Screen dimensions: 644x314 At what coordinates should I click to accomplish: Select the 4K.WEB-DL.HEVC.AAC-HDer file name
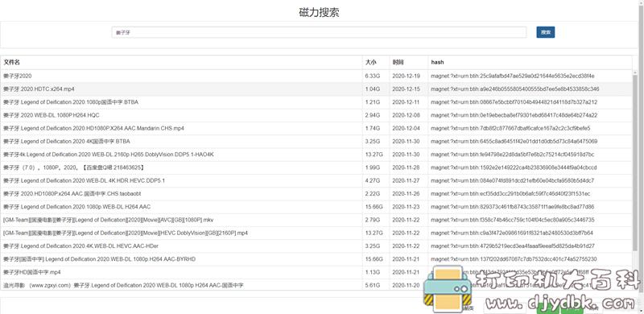point(81,246)
